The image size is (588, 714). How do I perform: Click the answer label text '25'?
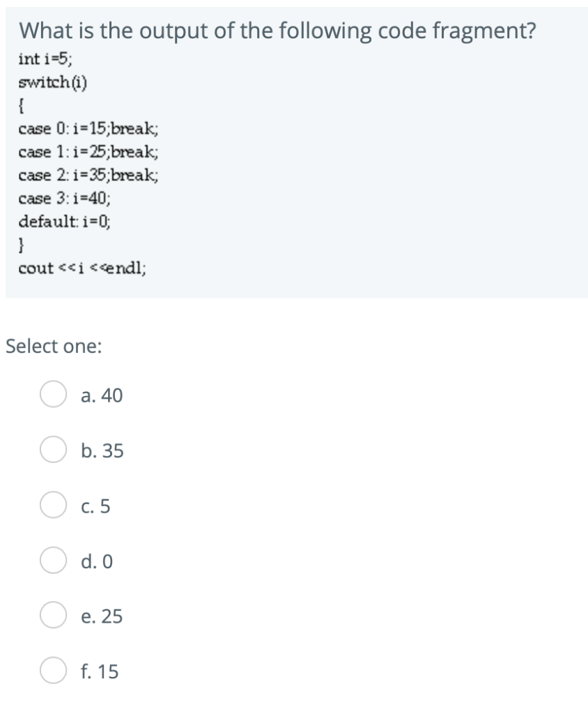[x=102, y=616]
